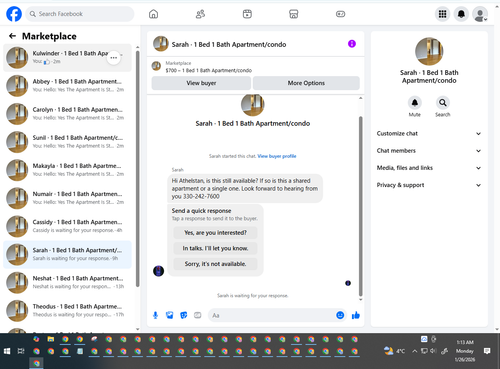Open the Marketplace storefront icon
Image resolution: width=500 pixels, height=369 pixels.
pos(294,14)
